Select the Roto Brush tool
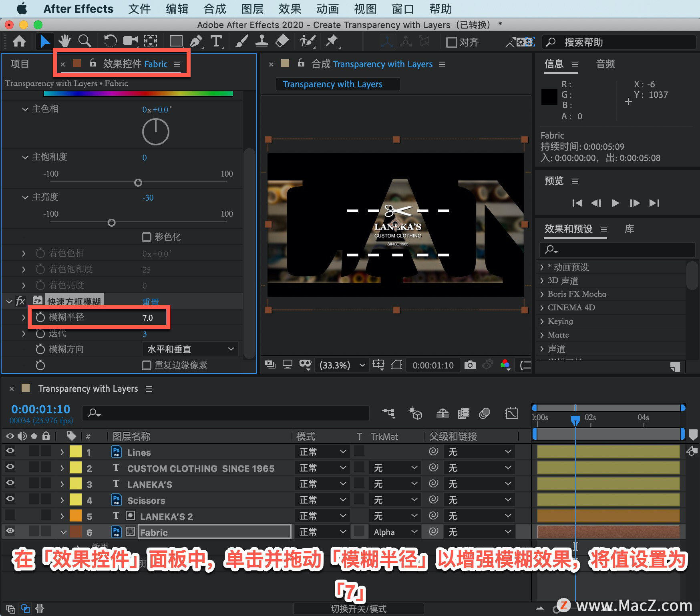Viewport: 700px width, 616px height. pos(308,41)
